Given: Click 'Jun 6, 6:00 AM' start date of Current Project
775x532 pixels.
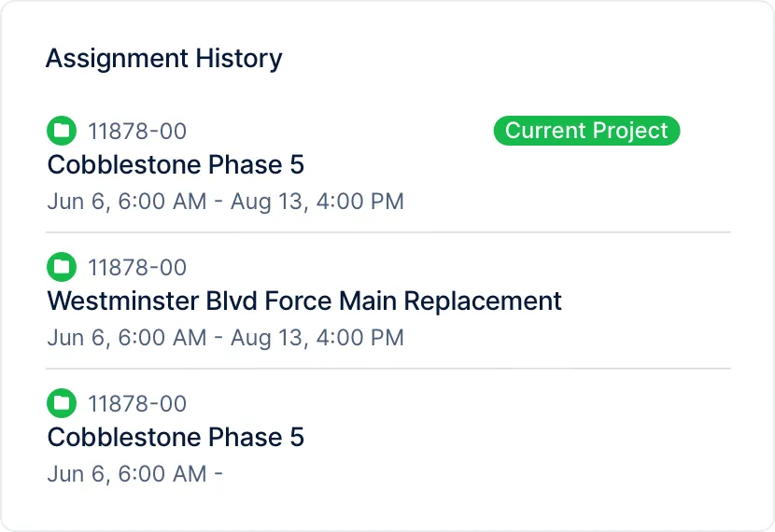Looking at the screenshot, I should click(126, 201).
